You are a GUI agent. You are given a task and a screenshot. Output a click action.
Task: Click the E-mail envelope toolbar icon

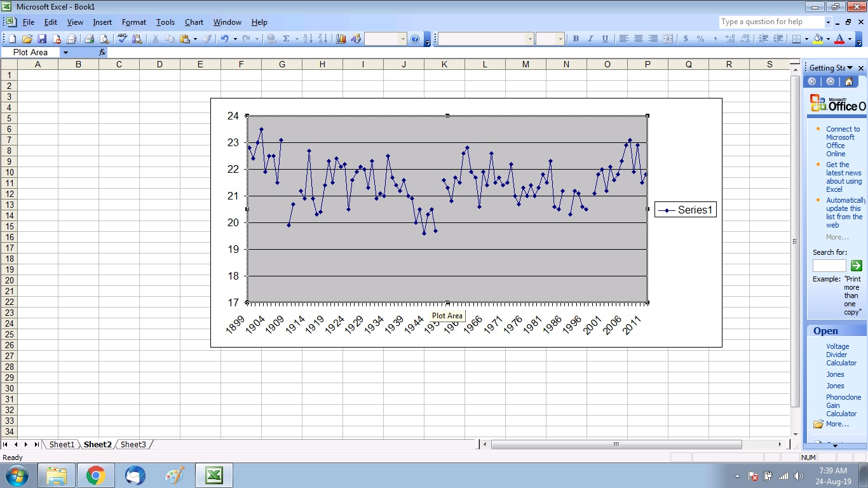click(71, 39)
